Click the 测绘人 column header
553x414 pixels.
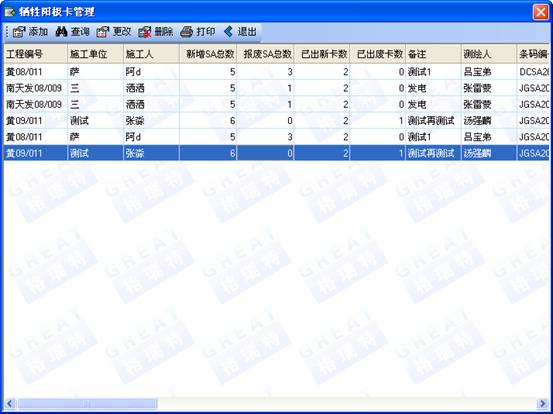[489, 54]
